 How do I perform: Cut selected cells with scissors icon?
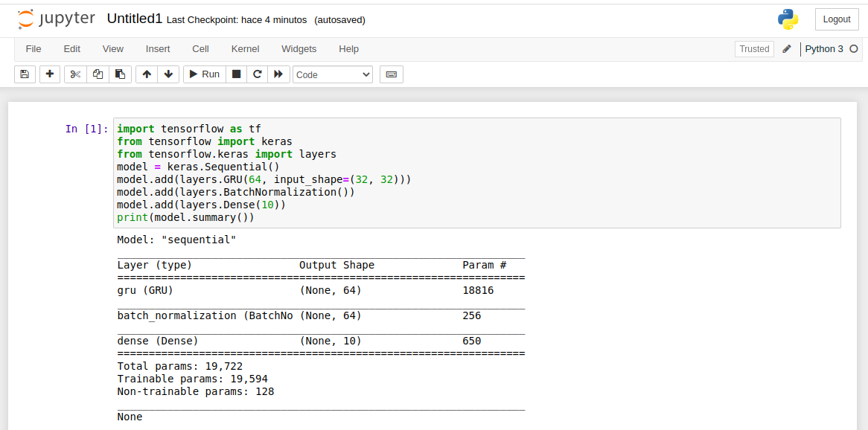[75, 74]
